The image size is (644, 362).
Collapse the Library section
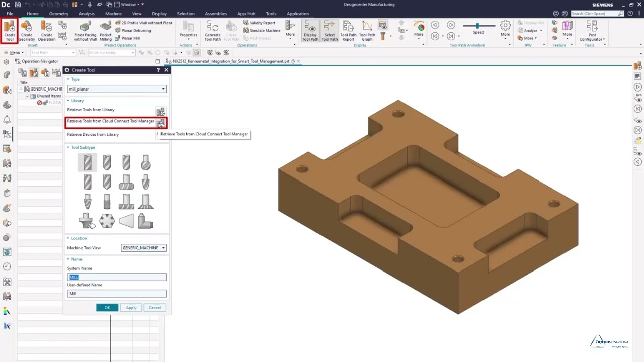pos(68,101)
